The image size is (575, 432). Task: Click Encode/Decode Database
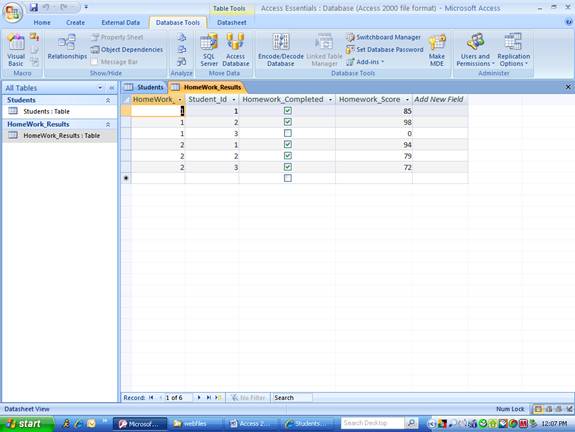tap(281, 50)
